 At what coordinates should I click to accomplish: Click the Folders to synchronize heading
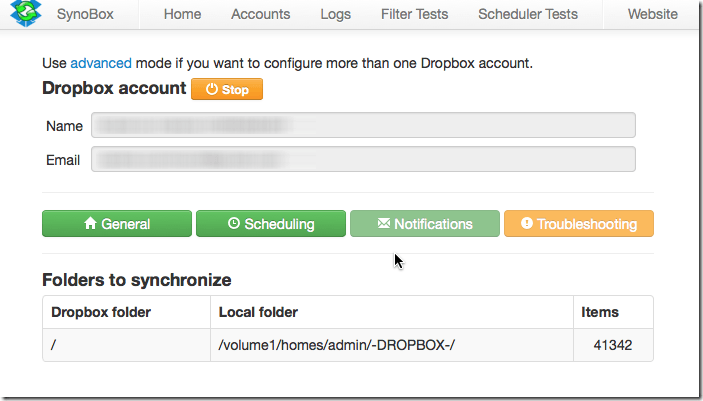tap(137, 280)
